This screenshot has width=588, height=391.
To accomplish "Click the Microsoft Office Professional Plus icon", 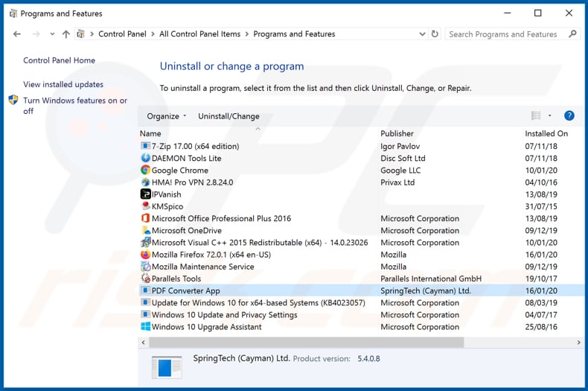I will (x=145, y=218).
